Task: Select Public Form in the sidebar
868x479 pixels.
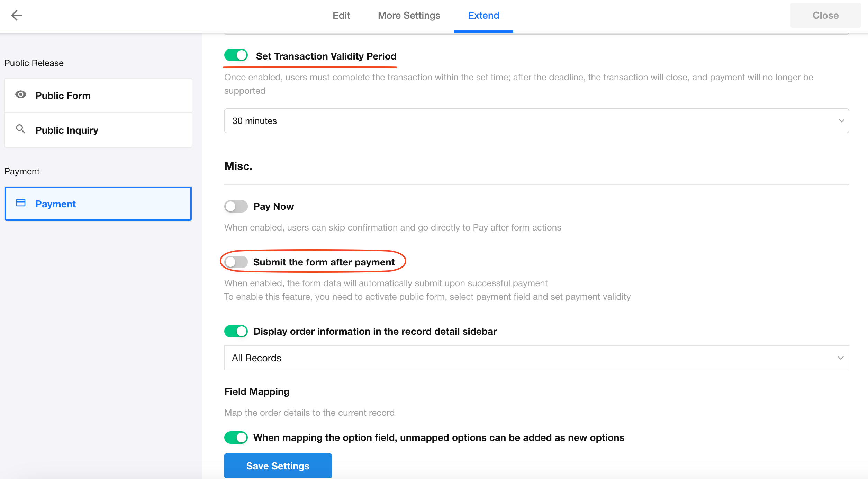Action: [98, 96]
